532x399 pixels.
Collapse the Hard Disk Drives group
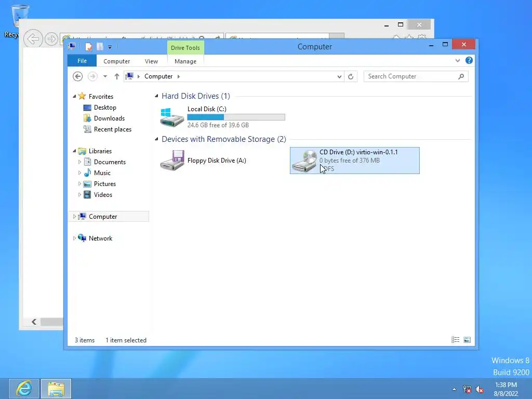coord(156,96)
